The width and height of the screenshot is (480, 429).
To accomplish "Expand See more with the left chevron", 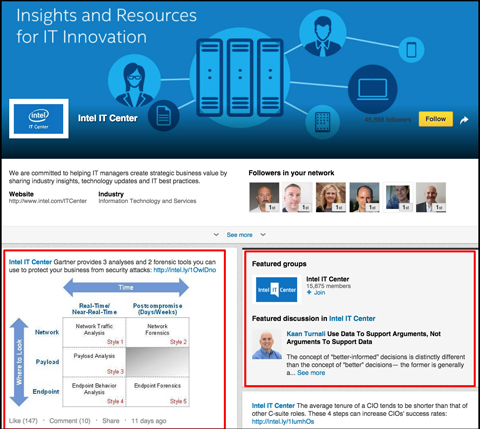I will pos(216,235).
